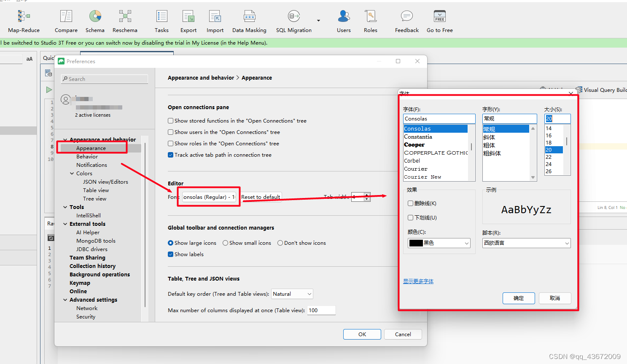Open the Default key order dropdown

(x=292, y=294)
